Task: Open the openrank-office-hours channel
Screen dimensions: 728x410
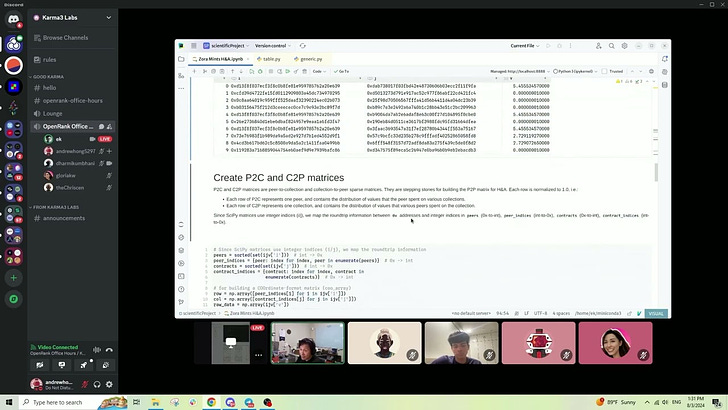Action: point(72,100)
